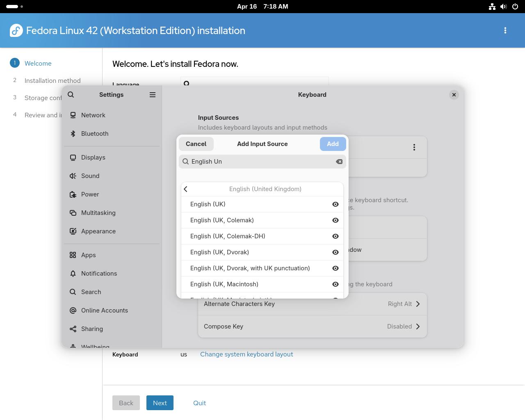Select the Welcome step in installer
Screen dimensions: 525x420
point(38,63)
